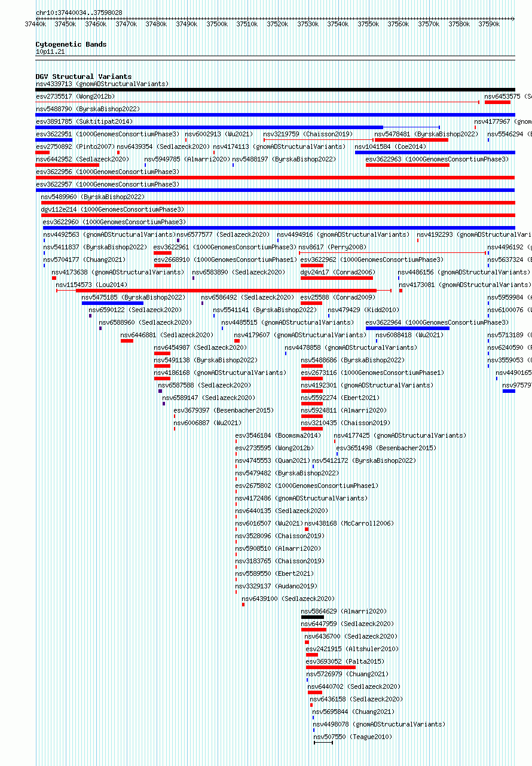The width and height of the screenshot is (532, 766).
Task: Click nsv5592274 (Ebert2021) label
Action: (x=340, y=398)
